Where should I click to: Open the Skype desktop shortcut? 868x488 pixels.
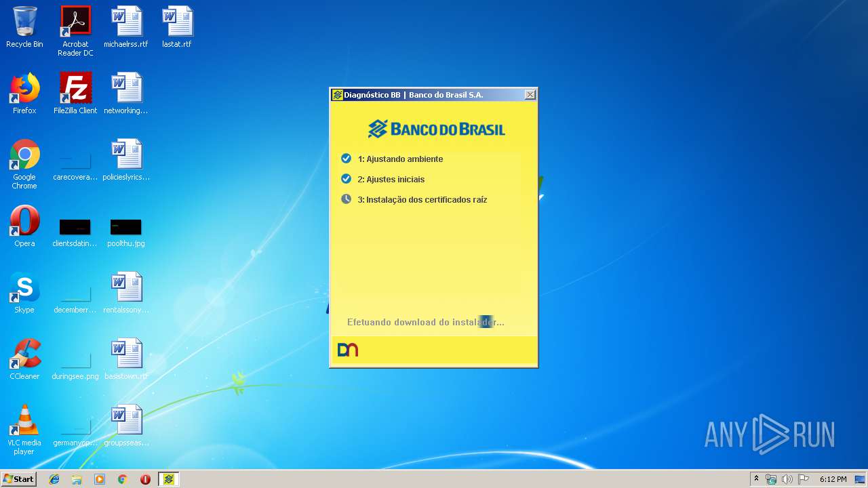pos(24,293)
